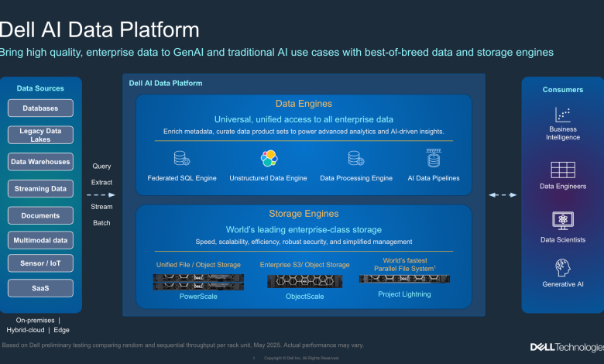604x364 pixels.
Task: Select the Data Warehouses box
Action: (40, 162)
